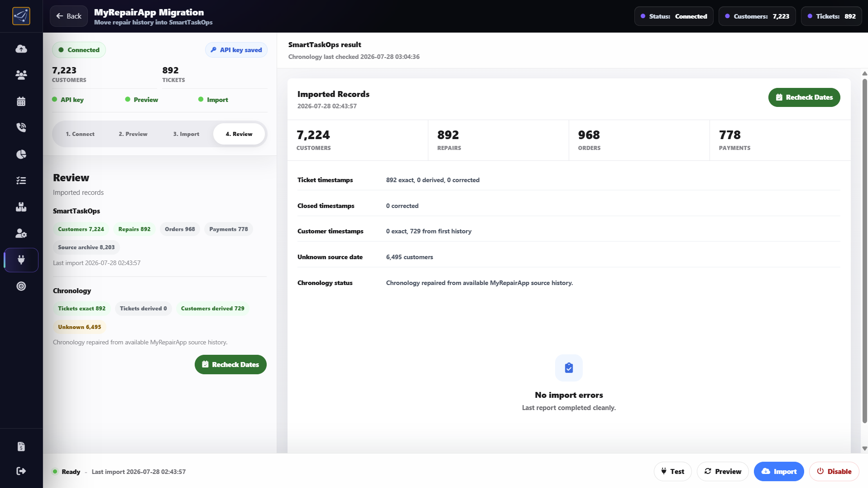Click the Disable button
Image resolution: width=868 pixels, height=488 pixels.
pyautogui.click(x=834, y=472)
